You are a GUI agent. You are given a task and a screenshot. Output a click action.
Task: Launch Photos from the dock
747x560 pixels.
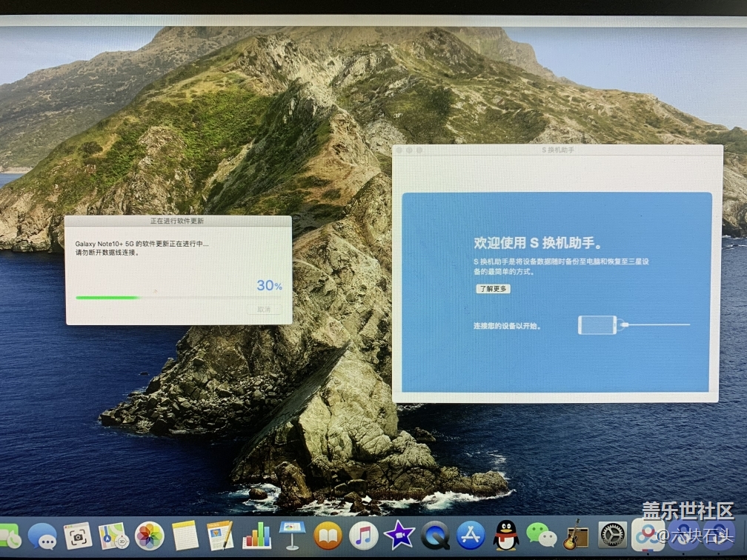tap(150, 536)
